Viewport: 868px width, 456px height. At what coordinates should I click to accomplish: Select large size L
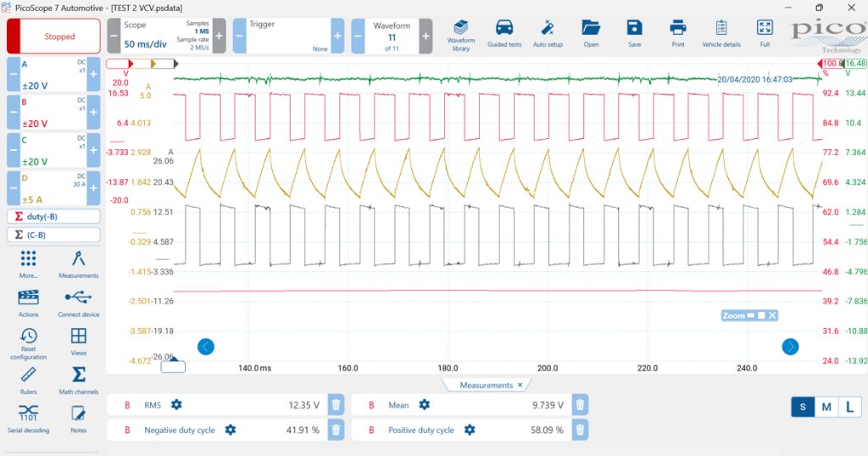pyautogui.click(x=849, y=408)
